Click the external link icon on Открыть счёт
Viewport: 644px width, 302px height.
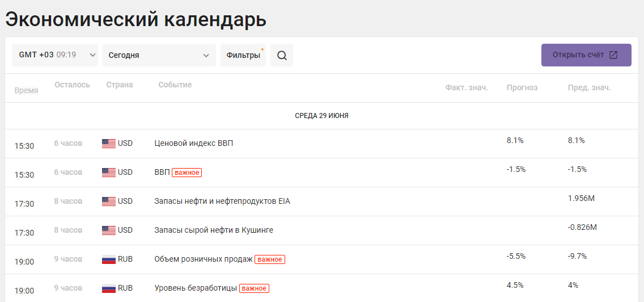coord(613,55)
